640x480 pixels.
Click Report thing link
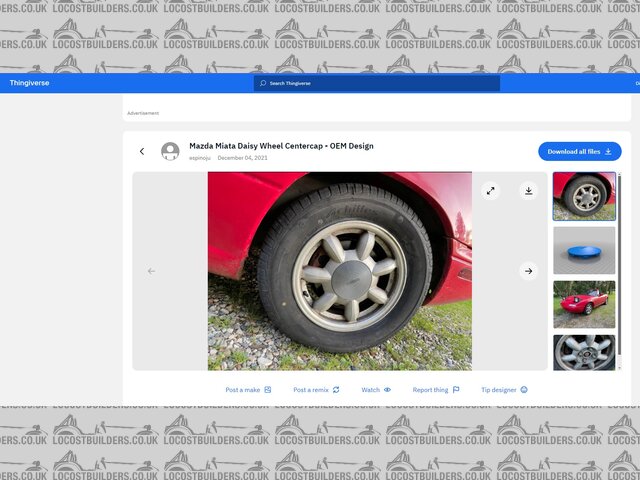(436, 390)
